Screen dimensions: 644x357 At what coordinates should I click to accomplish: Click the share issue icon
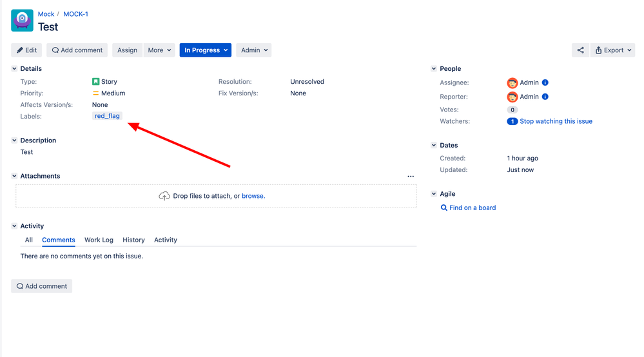tap(580, 50)
